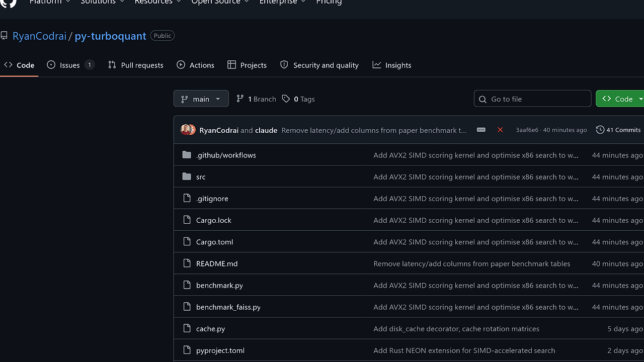Expand the commit message ellipsis button
Viewport: 644px width, 362px height.
coord(481,130)
